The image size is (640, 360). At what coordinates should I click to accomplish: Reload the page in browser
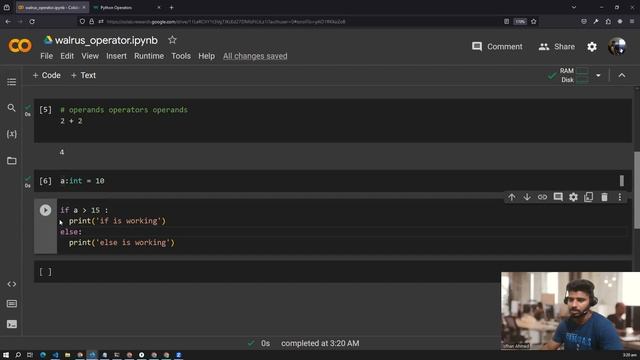coord(32,21)
